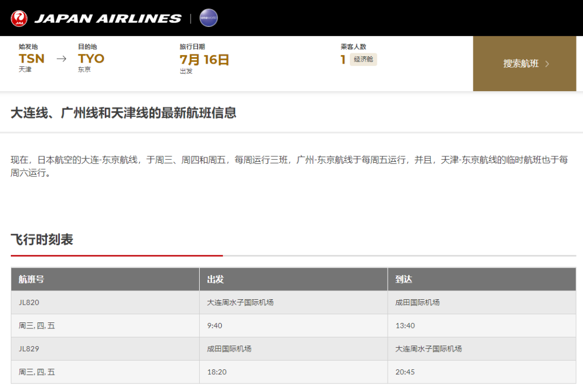Click the 出发 text under the date
Screen dimensions: 583x392
tap(186, 71)
